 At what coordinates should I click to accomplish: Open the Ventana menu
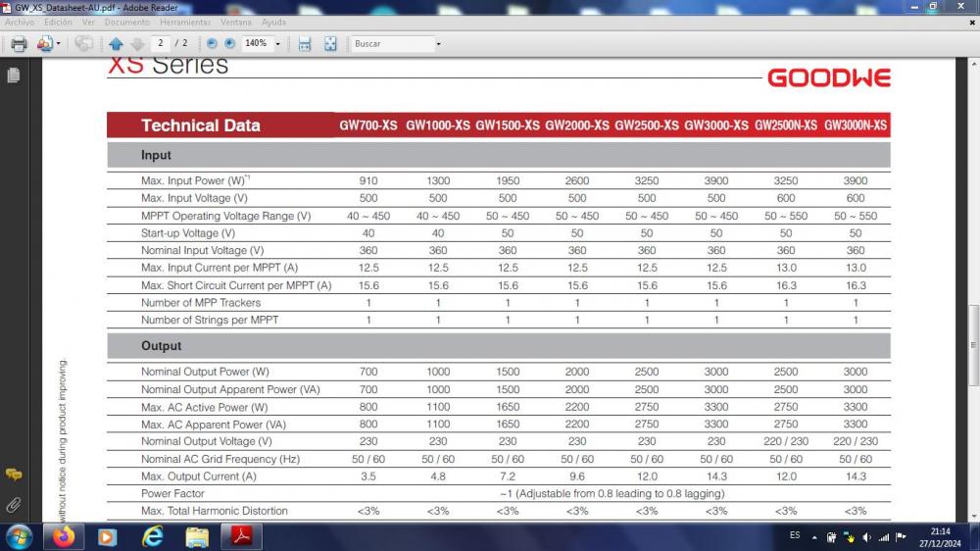[x=235, y=22]
